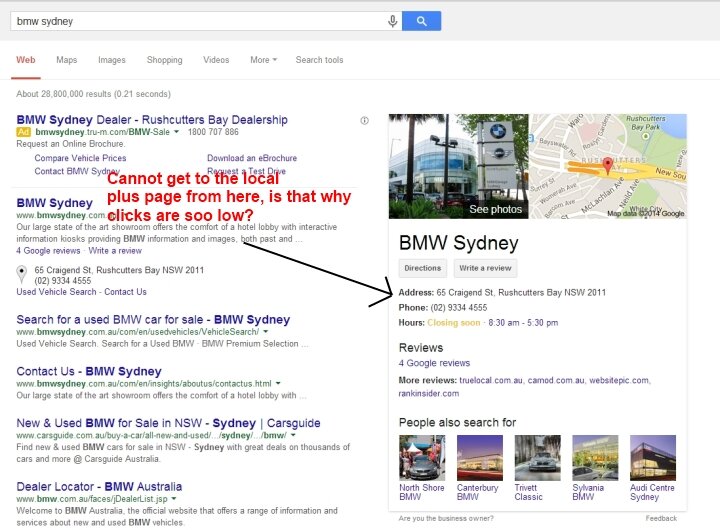This screenshot has height=530, width=720.
Task: Open rankinsider.com reviews link
Action: coord(428,394)
